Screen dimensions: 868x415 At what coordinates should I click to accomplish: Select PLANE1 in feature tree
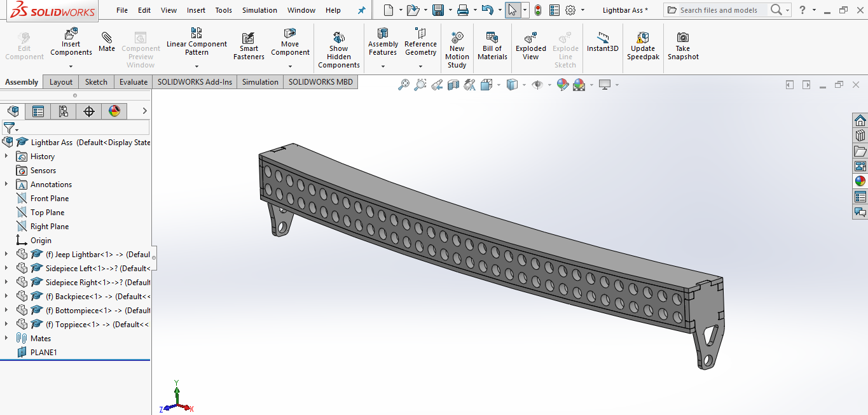[x=43, y=352]
